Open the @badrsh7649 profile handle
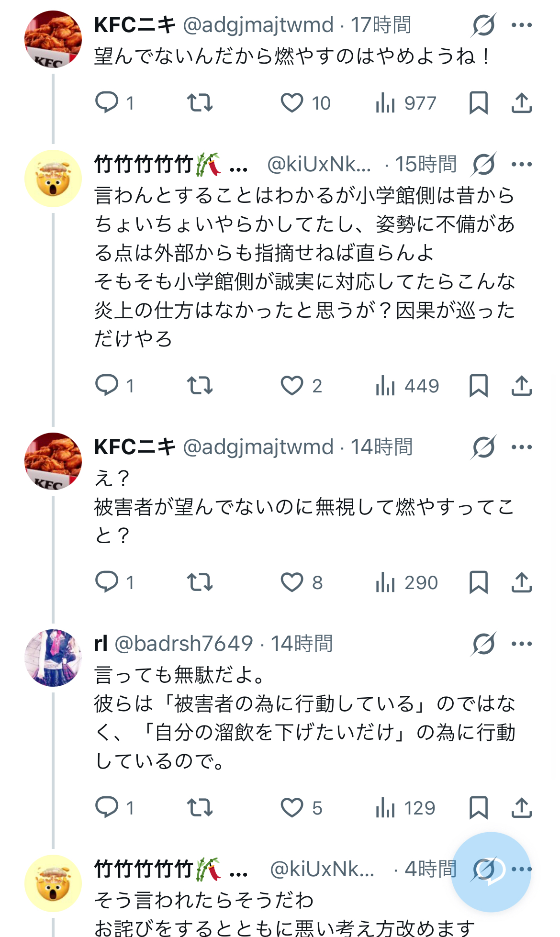Viewport: 560px width, 937px height. click(184, 644)
